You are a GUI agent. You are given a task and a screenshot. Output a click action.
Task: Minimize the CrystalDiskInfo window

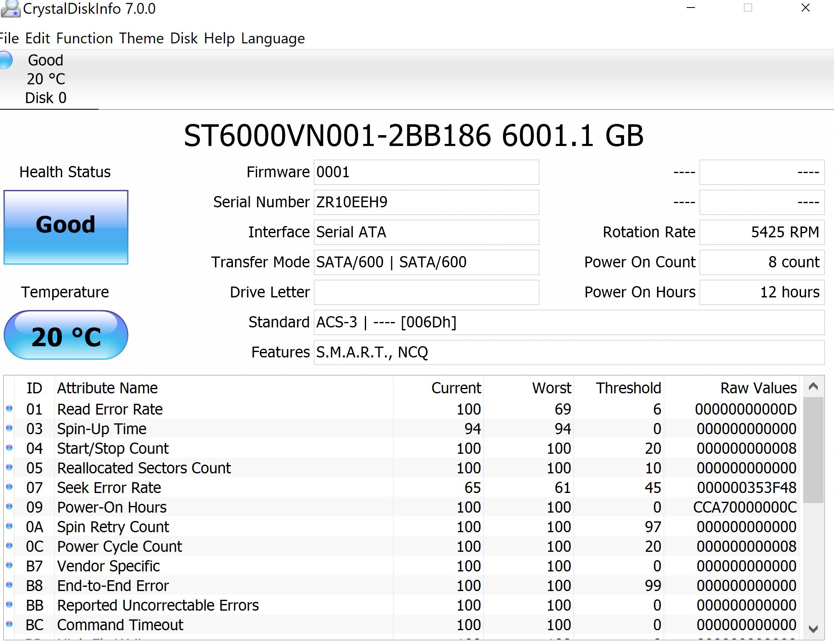click(691, 8)
